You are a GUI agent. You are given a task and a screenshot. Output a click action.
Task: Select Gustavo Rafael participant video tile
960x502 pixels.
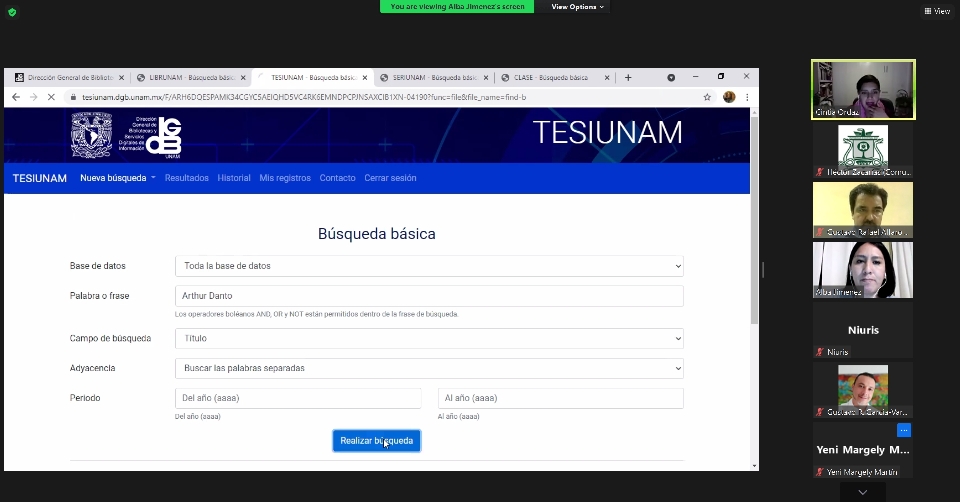[863, 210]
